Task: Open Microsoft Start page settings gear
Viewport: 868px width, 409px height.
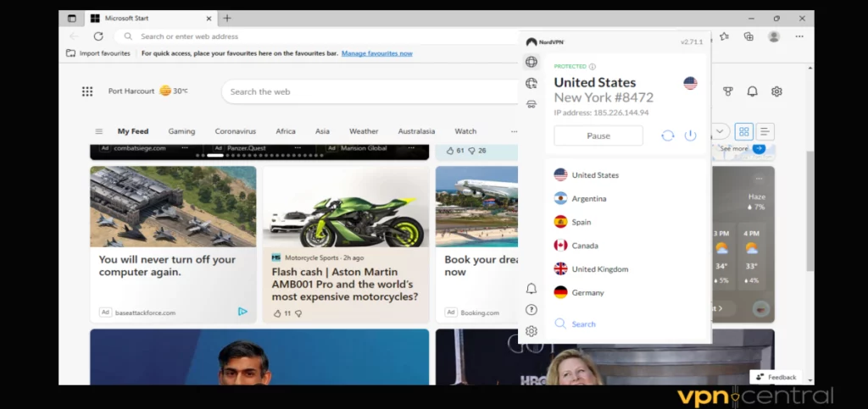Action: click(x=776, y=91)
